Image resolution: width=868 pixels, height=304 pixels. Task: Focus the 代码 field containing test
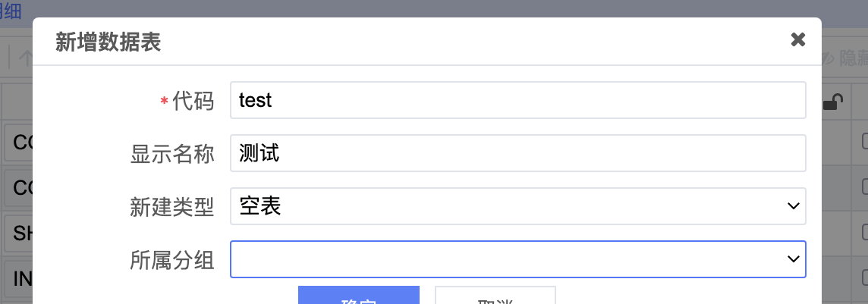tap(517, 100)
